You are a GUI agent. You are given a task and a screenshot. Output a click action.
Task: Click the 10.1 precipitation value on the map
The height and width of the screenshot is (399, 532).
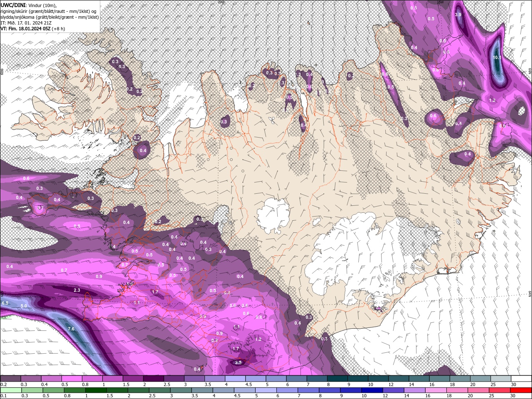click(x=497, y=58)
